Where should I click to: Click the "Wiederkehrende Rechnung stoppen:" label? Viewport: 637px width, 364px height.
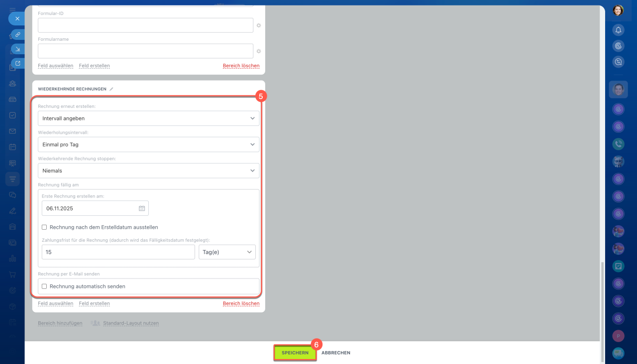pyautogui.click(x=77, y=159)
